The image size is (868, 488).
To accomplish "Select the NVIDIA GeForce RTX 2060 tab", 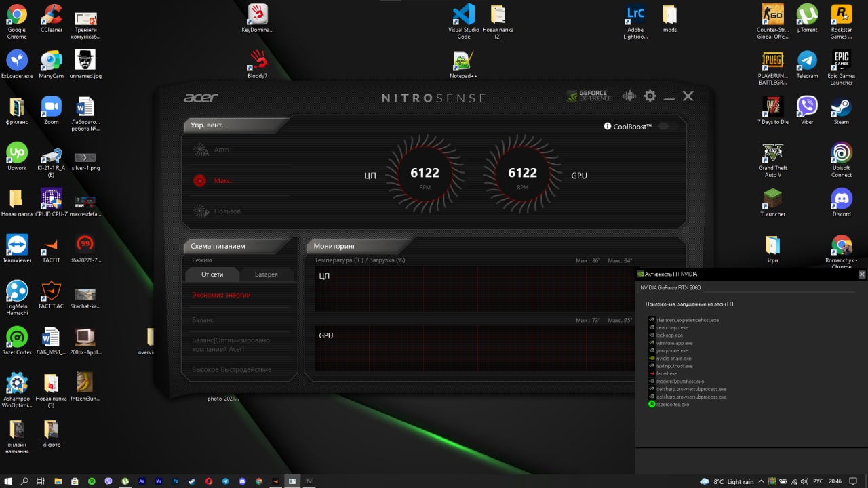I will pos(671,288).
